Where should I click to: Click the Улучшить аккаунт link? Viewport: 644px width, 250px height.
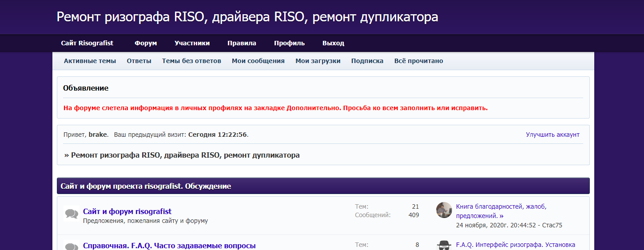553,135
